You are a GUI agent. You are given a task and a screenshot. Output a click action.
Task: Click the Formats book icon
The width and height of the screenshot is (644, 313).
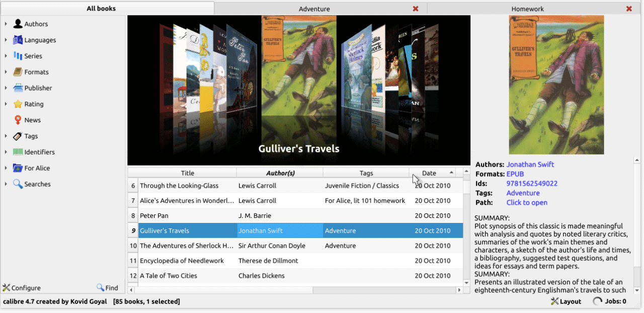click(x=18, y=72)
